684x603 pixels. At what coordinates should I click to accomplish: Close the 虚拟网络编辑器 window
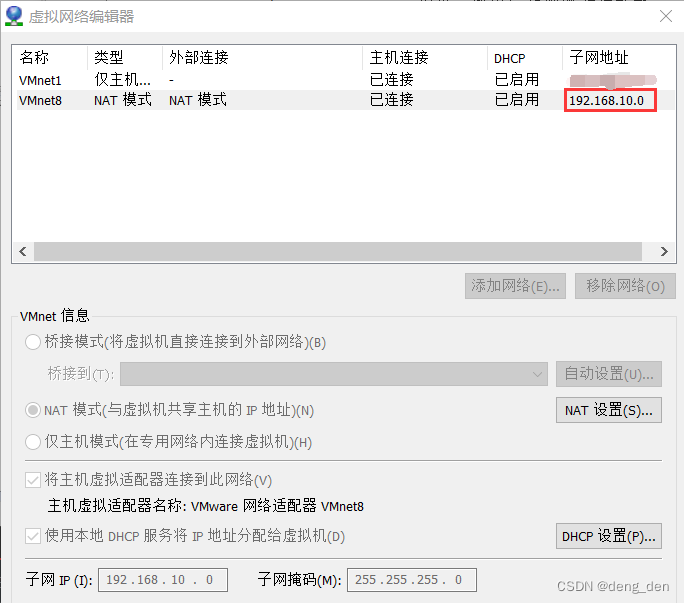(666, 16)
